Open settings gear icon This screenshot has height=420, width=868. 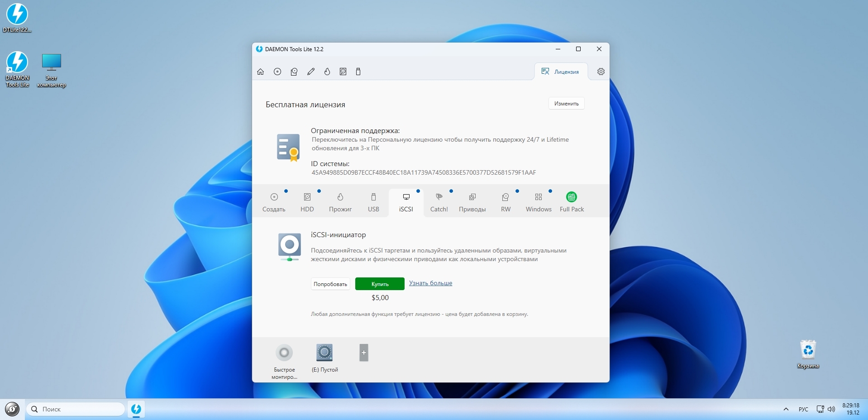point(601,72)
